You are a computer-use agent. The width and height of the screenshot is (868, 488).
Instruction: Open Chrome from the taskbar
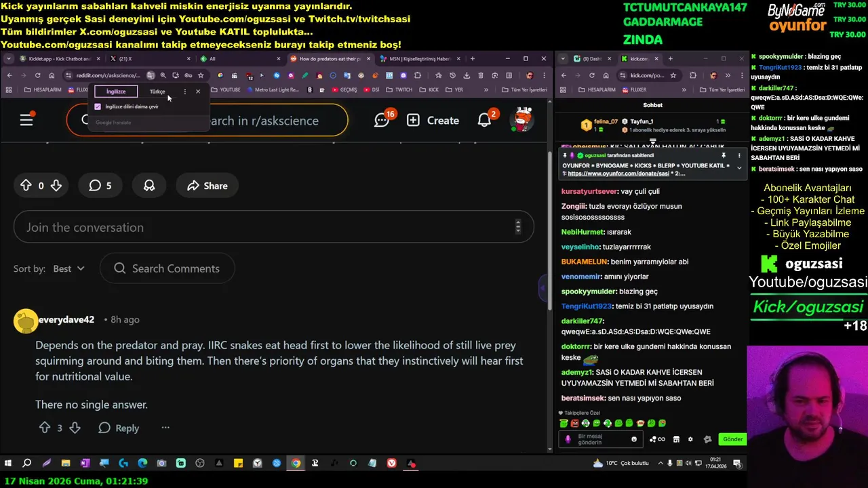point(296,464)
